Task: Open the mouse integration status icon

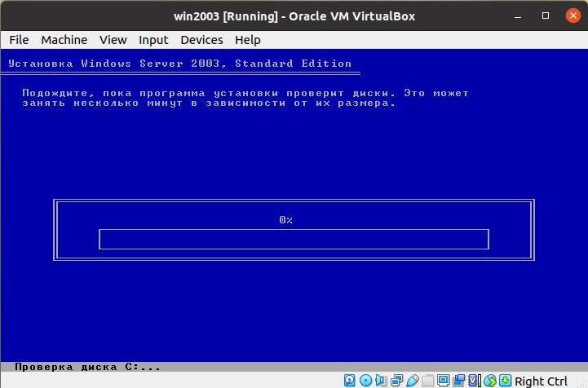Action: [490, 381]
